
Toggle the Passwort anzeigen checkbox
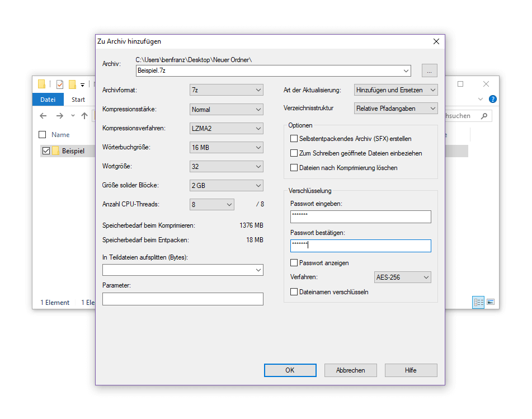294,262
